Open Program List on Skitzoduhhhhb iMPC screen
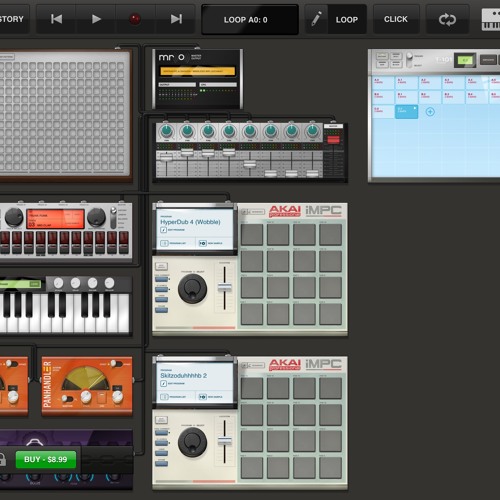500x500 pixels. click(173, 397)
